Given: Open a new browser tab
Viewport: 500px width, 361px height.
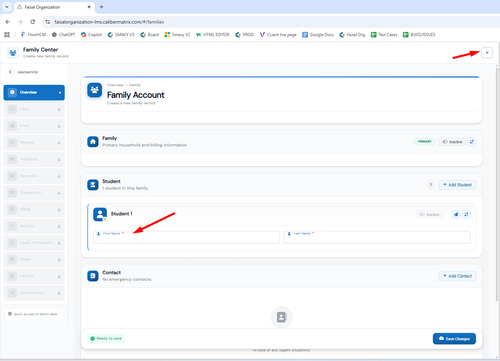Looking at the screenshot, I should click(101, 7).
